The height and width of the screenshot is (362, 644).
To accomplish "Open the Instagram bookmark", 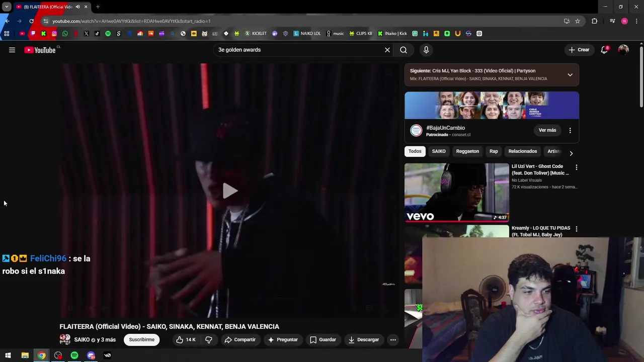I will 54,34.
